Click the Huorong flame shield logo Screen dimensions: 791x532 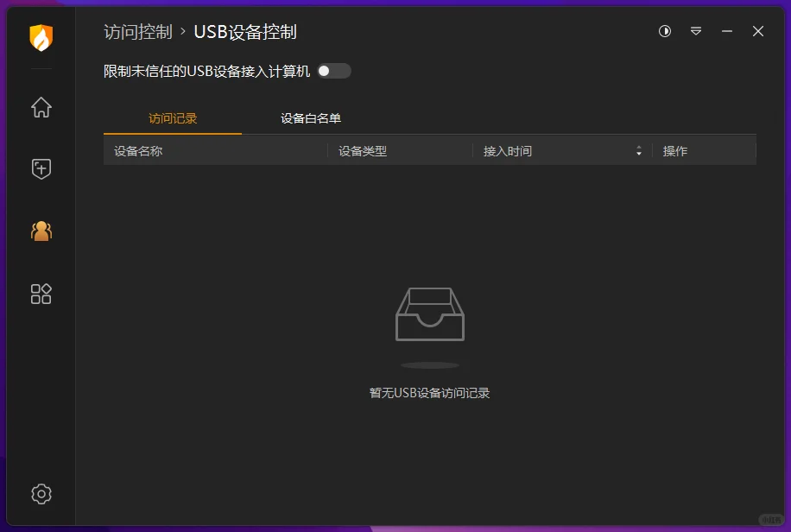click(40, 35)
